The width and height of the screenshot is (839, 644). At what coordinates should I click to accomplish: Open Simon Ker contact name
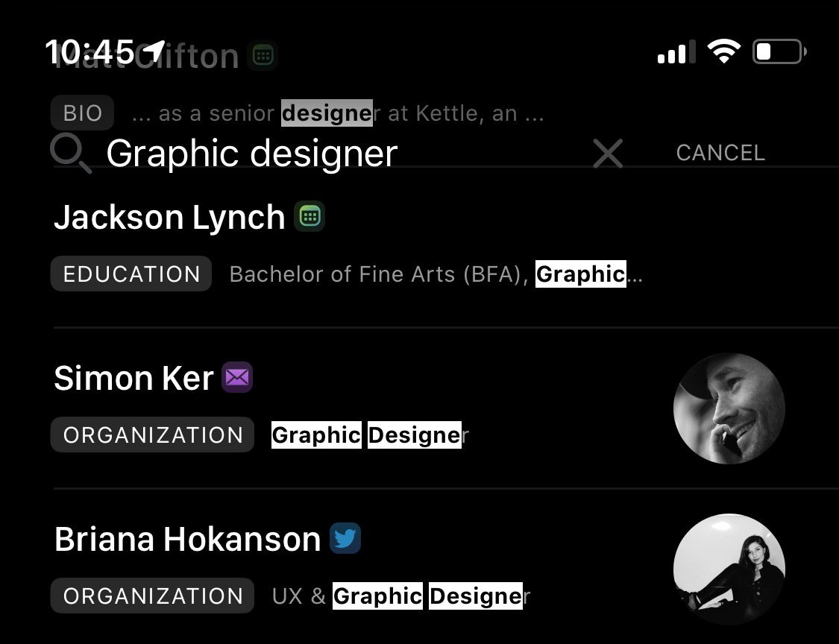coord(133,379)
